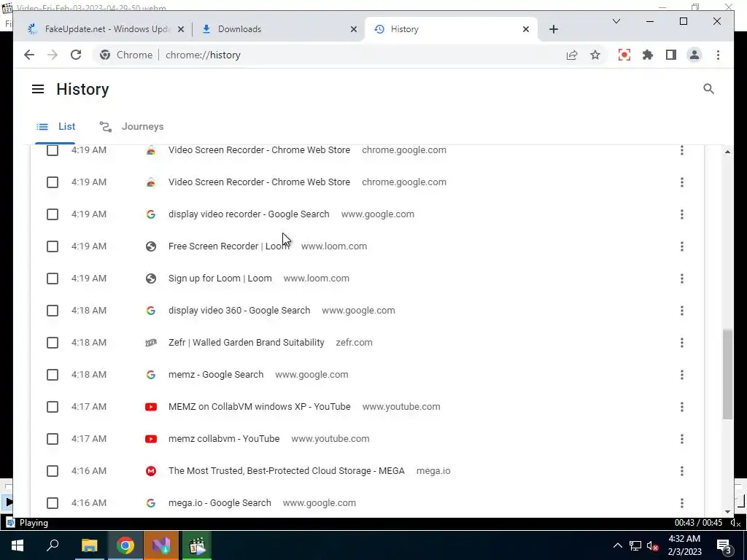Open Windows Start menu
The width and height of the screenshot is (747, 560).
pyautogui.click(x=18, y=545)
